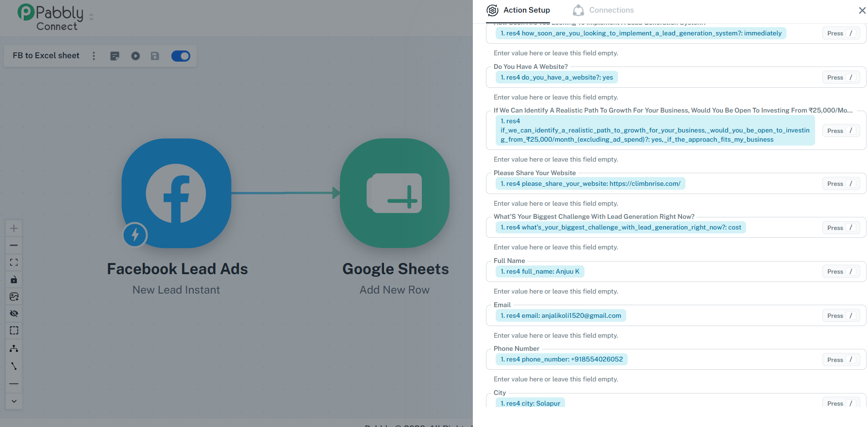This screenshot has height=427, width=868.
Task: Select the full_name: Anjuu K chip
Action: pos(540,272)
